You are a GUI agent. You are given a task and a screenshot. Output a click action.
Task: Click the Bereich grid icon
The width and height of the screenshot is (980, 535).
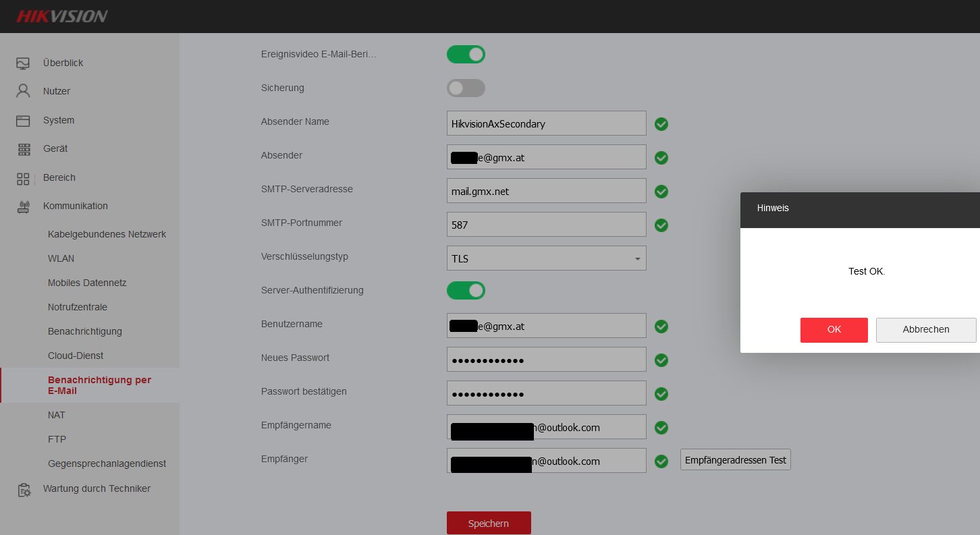click(23, 178)
